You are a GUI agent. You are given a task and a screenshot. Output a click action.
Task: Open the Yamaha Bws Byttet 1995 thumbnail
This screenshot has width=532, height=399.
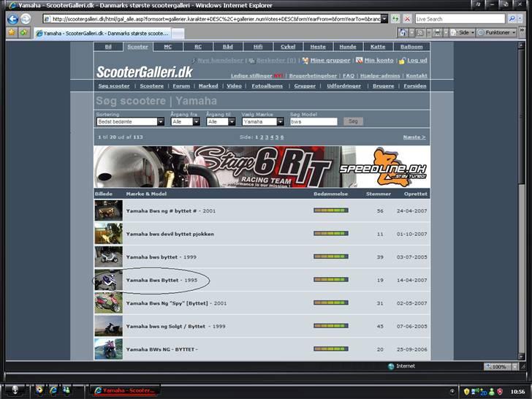pyautogui.click(x=109, y=280)
